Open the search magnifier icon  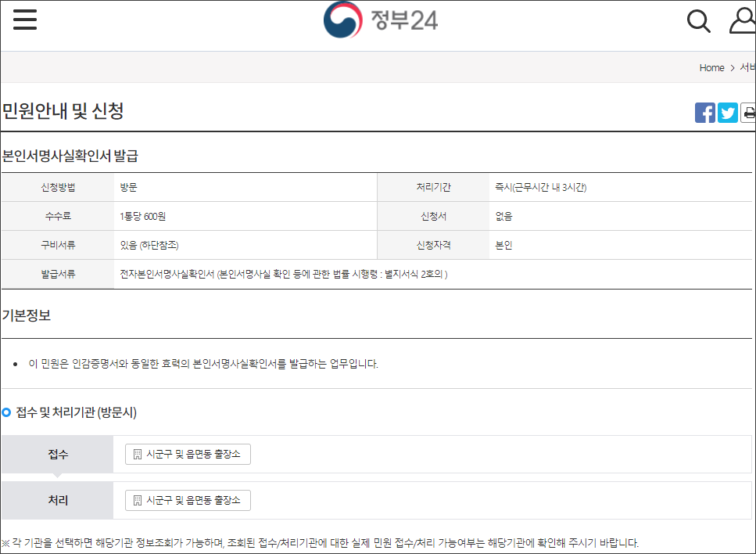tap(699, 21)
